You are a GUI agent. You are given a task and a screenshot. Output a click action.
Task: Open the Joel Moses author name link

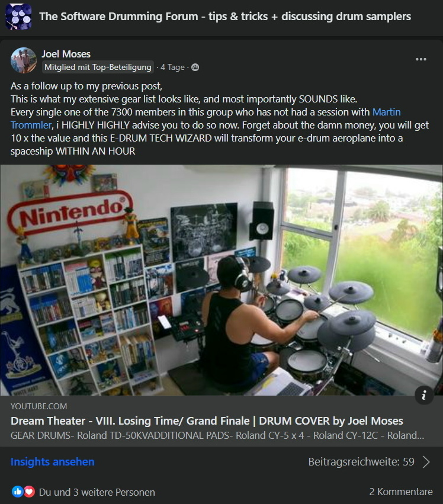pyautogui.click(x=66, y=54)
